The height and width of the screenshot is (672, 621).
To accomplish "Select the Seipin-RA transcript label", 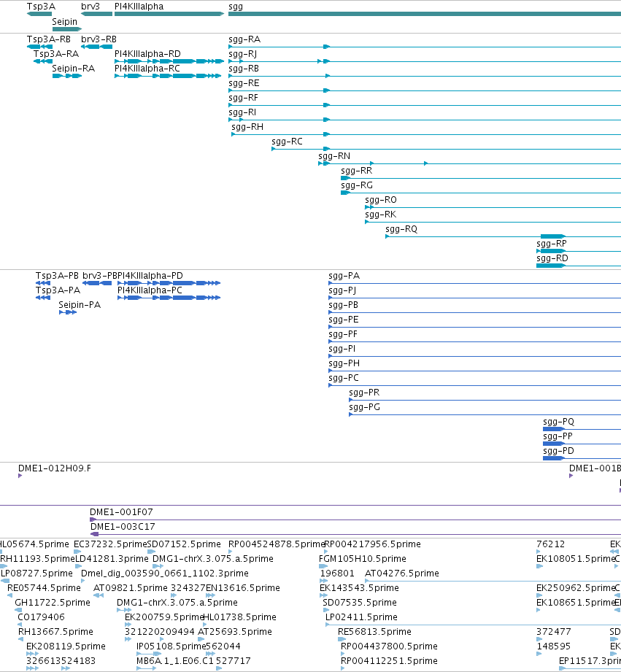I will (73, 69).
